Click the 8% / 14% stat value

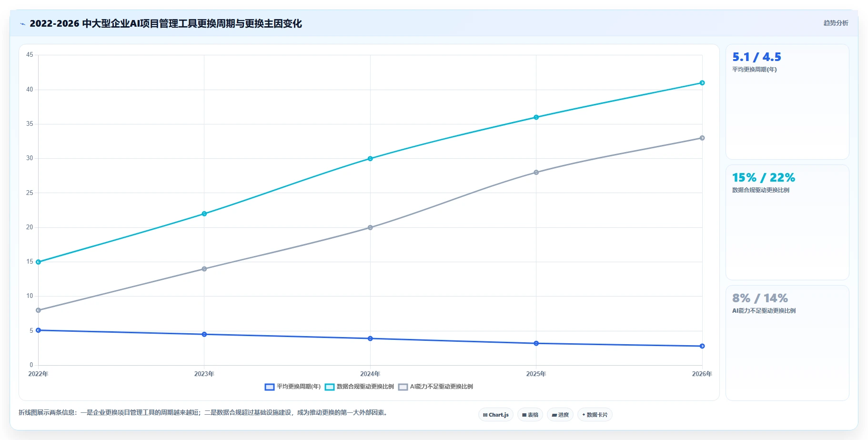click(x=760, y=298)
